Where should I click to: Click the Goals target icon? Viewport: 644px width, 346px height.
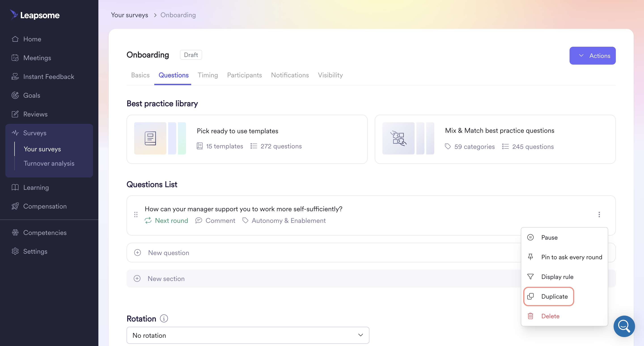(x=15, y=95)
